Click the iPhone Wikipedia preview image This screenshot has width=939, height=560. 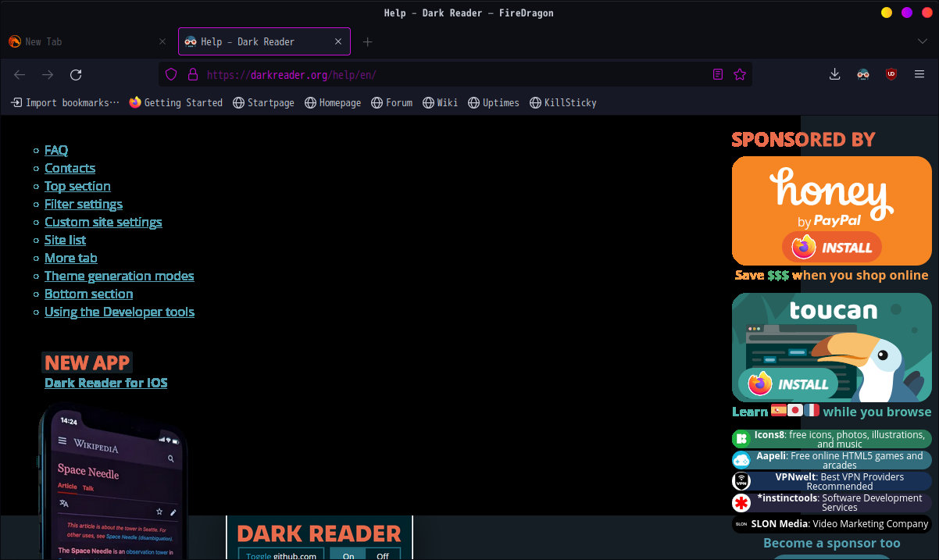click(114, 482)
